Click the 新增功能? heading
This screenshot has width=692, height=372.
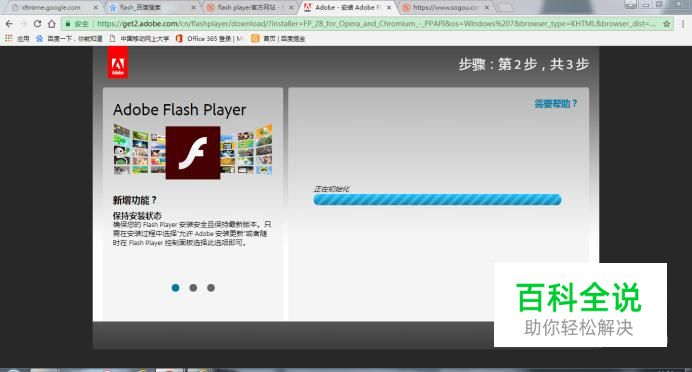point(135,200)
